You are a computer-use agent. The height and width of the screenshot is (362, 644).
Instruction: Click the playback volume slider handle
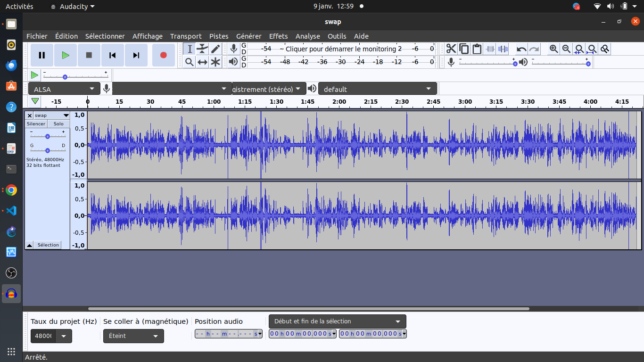[588, 64]
